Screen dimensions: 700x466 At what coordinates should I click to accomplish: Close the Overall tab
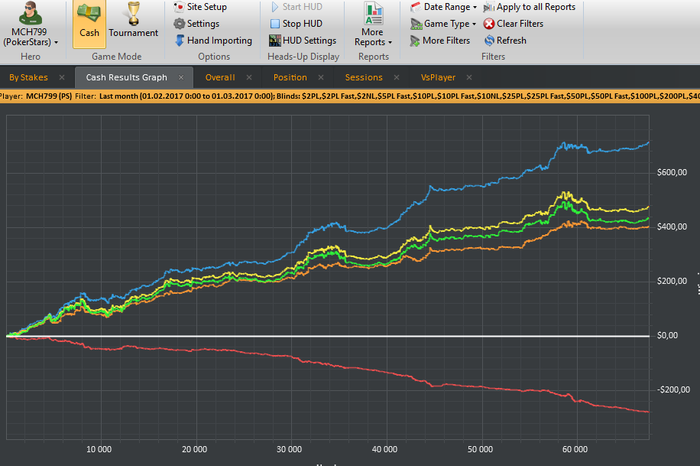click(x=249, y=78)
